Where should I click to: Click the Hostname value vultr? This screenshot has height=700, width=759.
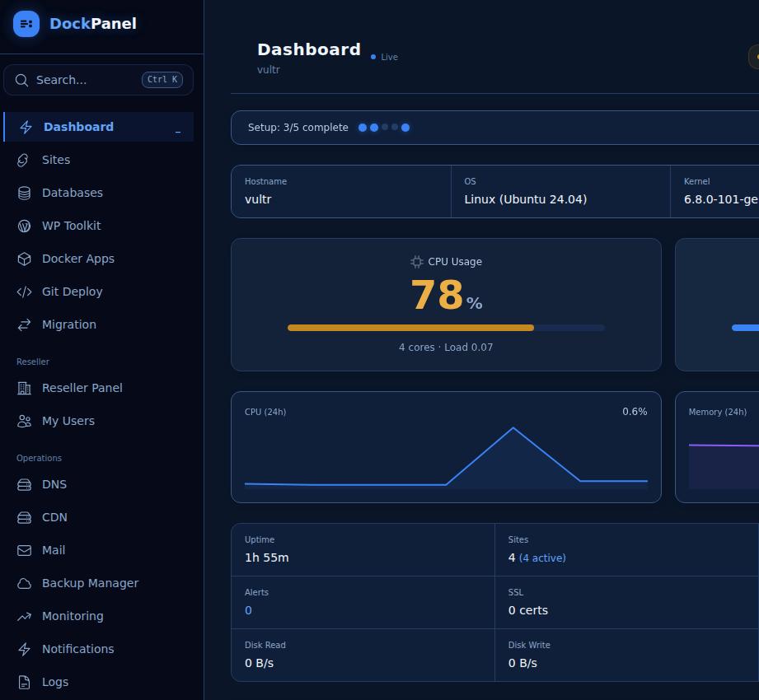point(258,199)
